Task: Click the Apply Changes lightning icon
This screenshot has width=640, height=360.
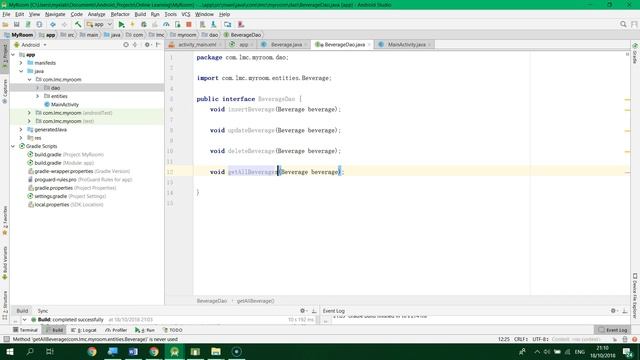Action: (x=132, y=24)
